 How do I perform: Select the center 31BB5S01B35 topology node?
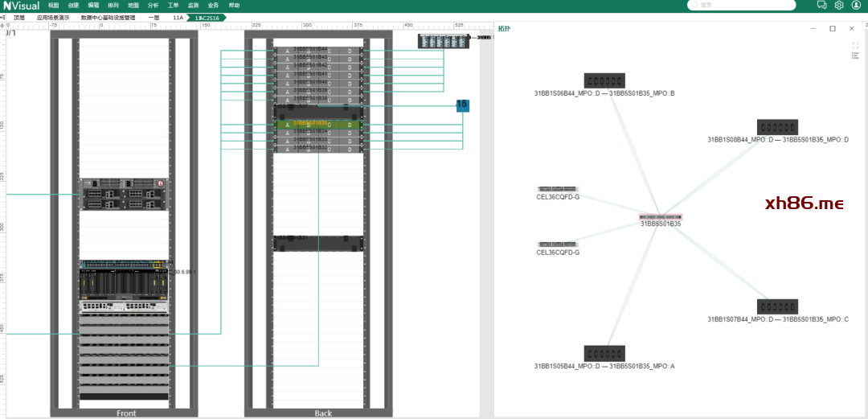coord(661,217)
